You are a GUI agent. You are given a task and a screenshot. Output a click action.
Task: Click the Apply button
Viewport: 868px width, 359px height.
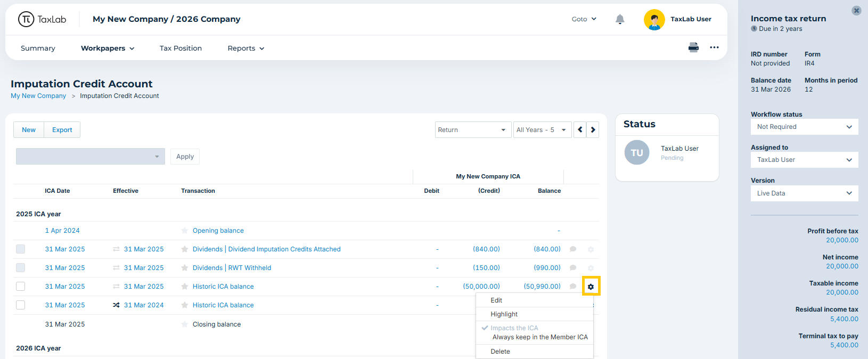[185, 157]
